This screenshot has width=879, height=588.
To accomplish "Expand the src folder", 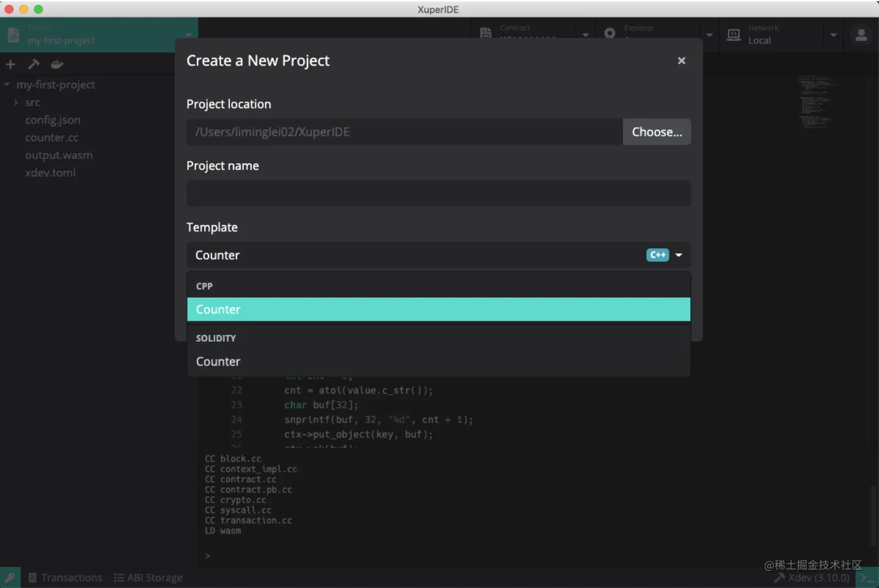I will [17, 103].
